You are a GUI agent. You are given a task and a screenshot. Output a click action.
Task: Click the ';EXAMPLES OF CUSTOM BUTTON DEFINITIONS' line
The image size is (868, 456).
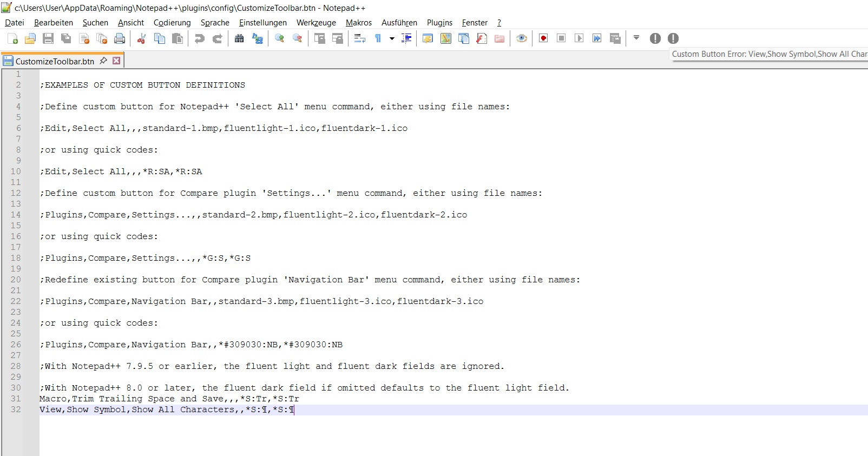(x=142, y=85)
